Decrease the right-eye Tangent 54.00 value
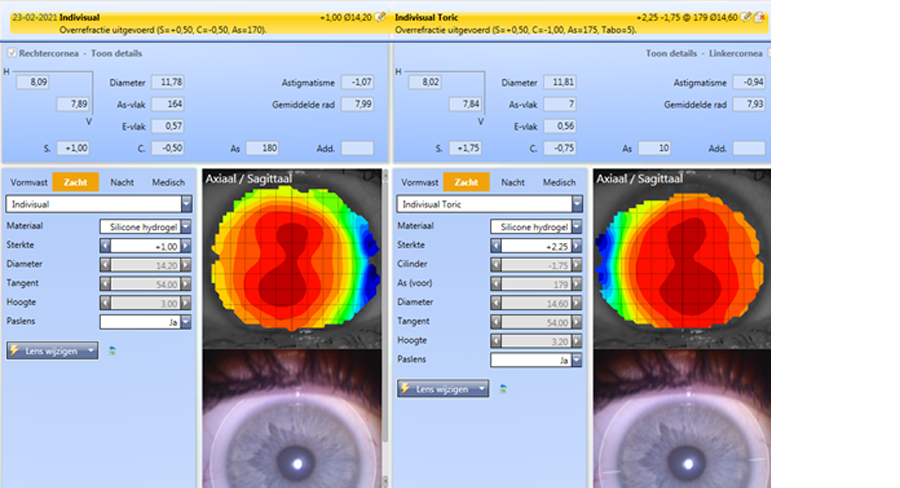Image resolution: width=900 pixels, height=488 pixels. 106,284
